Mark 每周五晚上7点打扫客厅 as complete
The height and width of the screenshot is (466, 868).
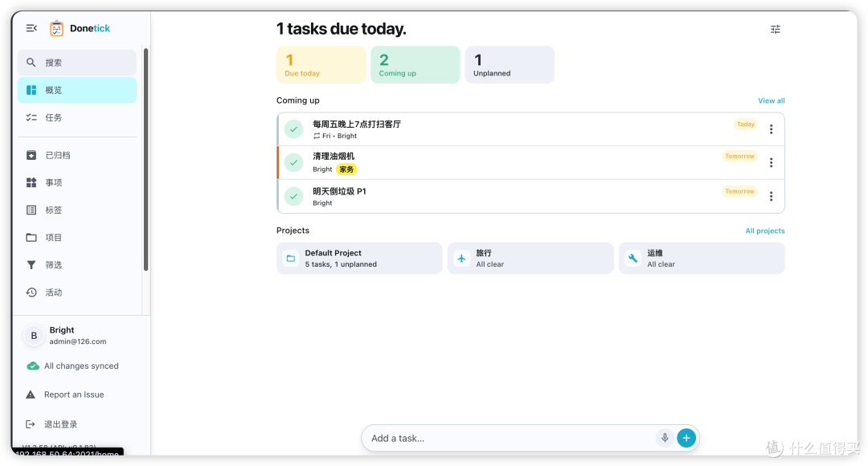click(x=294, y=129)
